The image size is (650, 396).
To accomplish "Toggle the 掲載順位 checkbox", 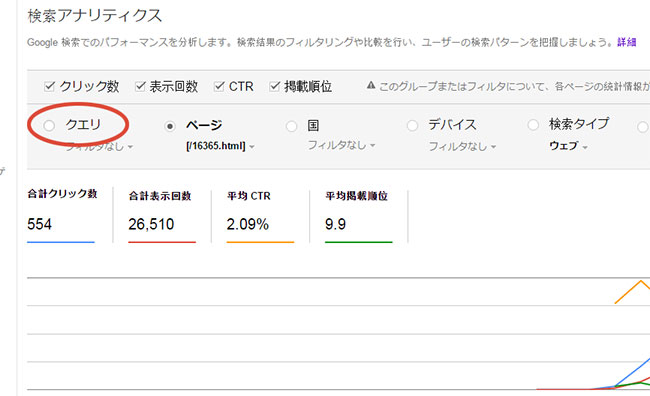I will [274, 86].
